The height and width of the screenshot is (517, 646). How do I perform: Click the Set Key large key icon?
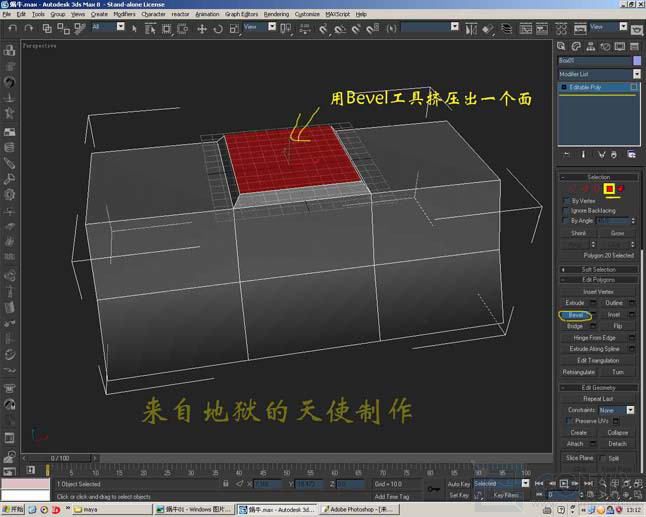pos(433,489)
